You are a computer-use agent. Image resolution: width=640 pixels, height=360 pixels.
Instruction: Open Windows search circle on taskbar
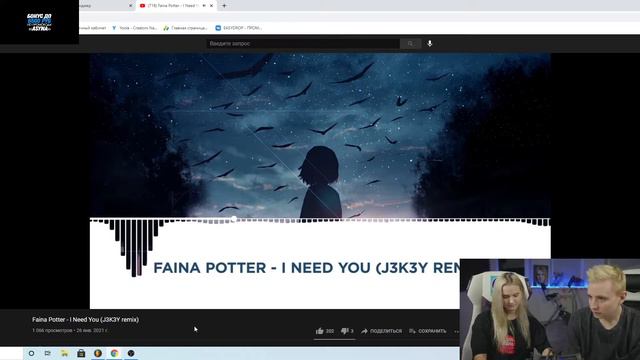coord(31,353)
